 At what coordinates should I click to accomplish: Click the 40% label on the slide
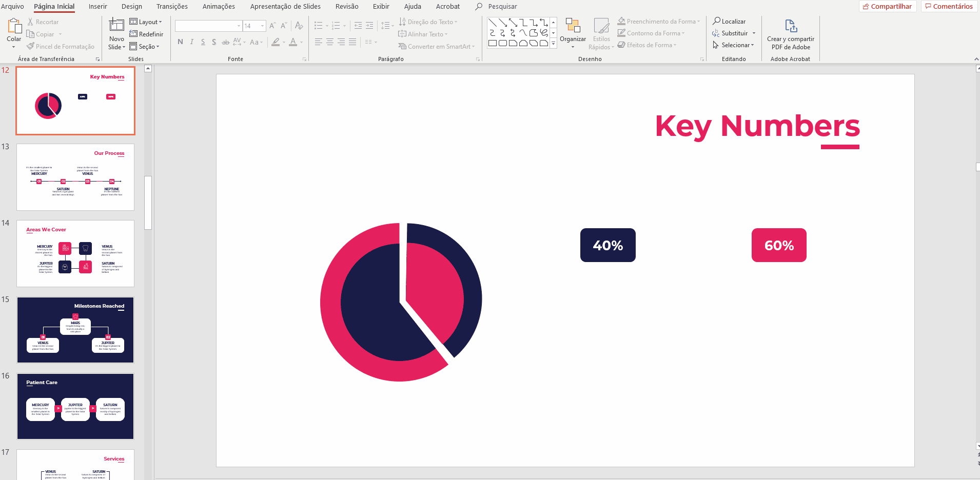[x=608, y=245]
